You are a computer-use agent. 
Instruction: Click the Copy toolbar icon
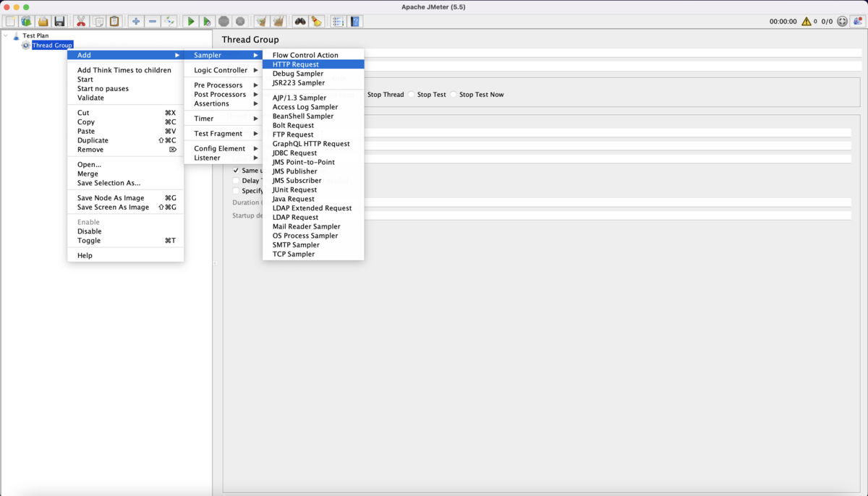[98, 22]
